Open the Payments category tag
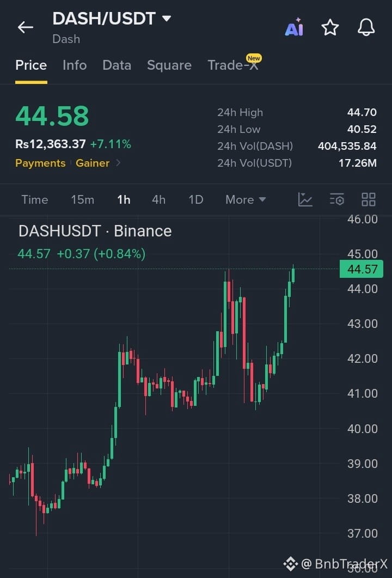Viewport: 392px width, 578px height. 40,163
